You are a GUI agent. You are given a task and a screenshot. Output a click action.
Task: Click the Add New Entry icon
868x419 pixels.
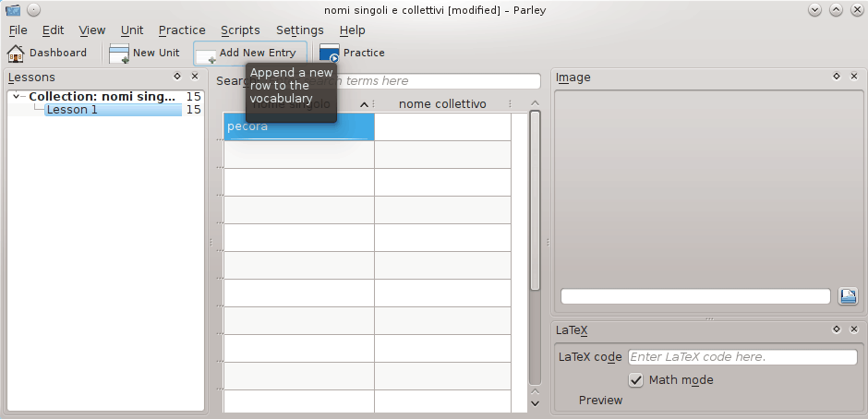coord(205,54)
